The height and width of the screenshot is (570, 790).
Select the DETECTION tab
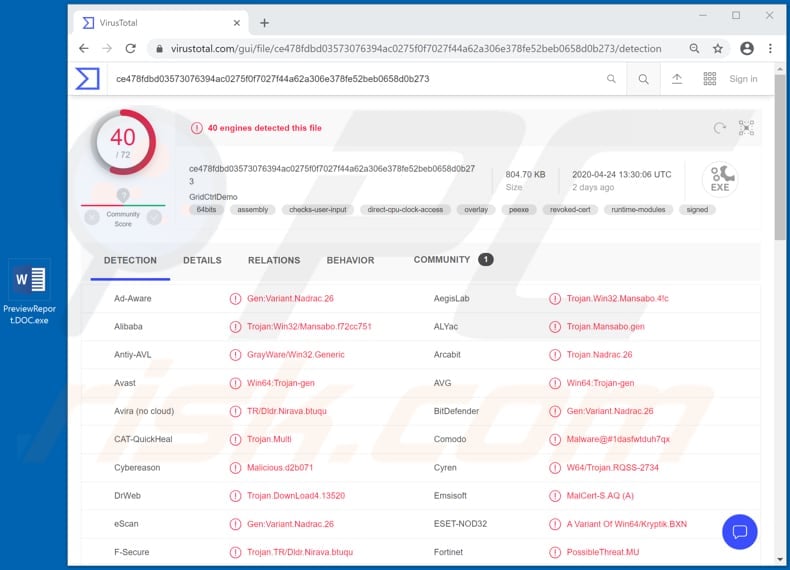pyautogui.click(x=130, y=261)
